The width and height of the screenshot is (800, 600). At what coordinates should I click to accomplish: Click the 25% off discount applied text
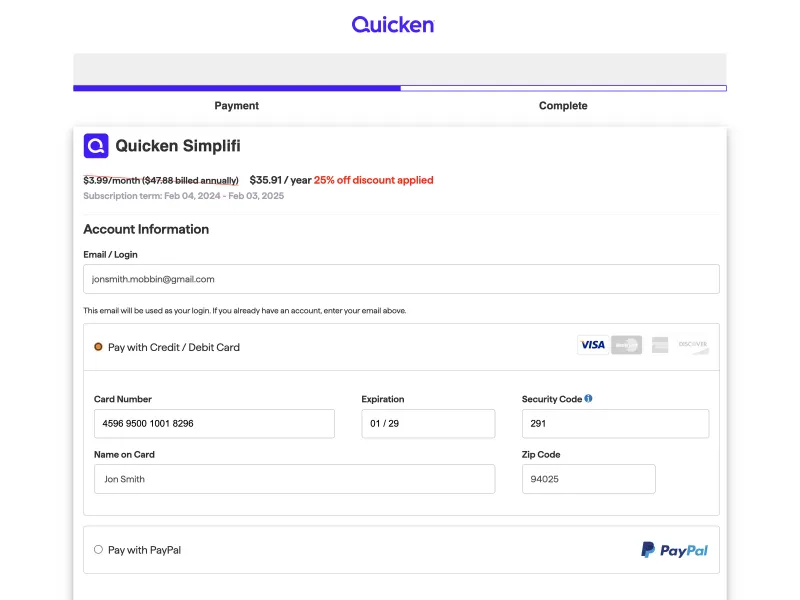click(x=373, y=180)
